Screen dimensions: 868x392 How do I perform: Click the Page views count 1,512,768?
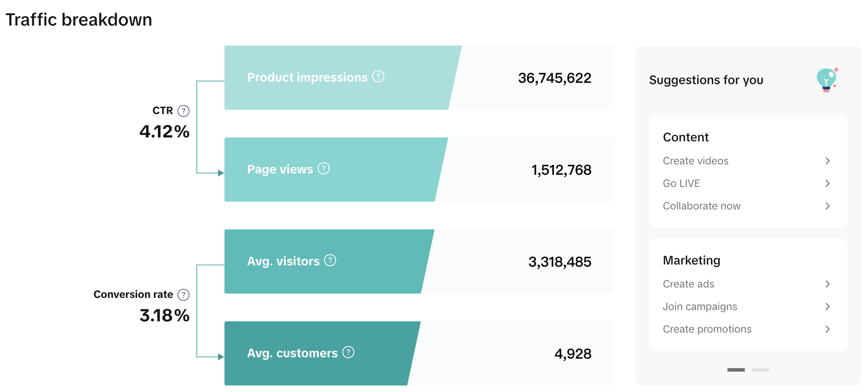point(561,170)
